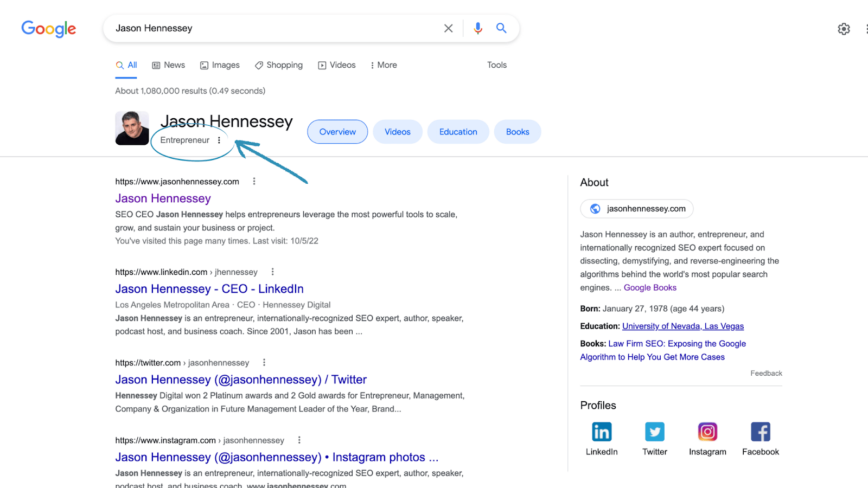
Task: Click the Google logo
Action: coord(48,28)
